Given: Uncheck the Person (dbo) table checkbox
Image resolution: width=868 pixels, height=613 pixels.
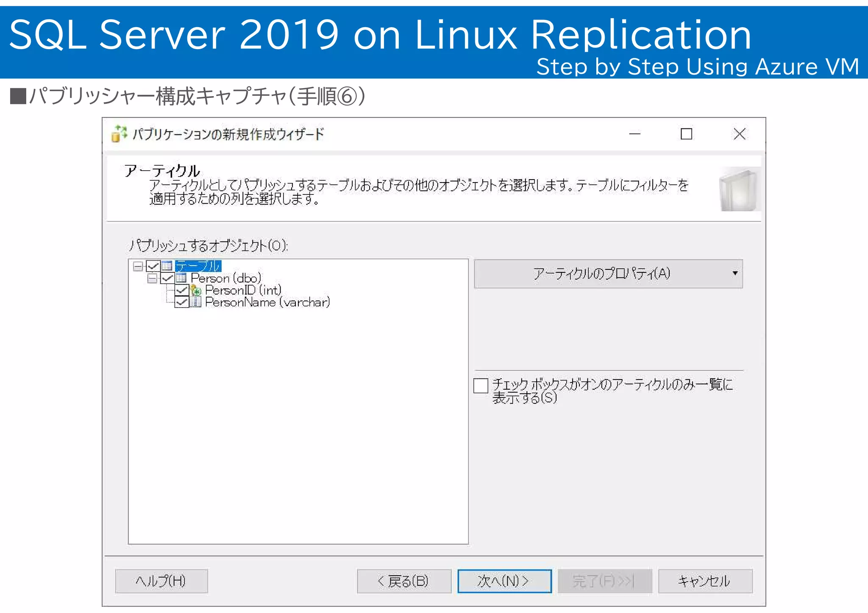Looking at the screenshot, I should pyautogui.click(x=167, y=278).
